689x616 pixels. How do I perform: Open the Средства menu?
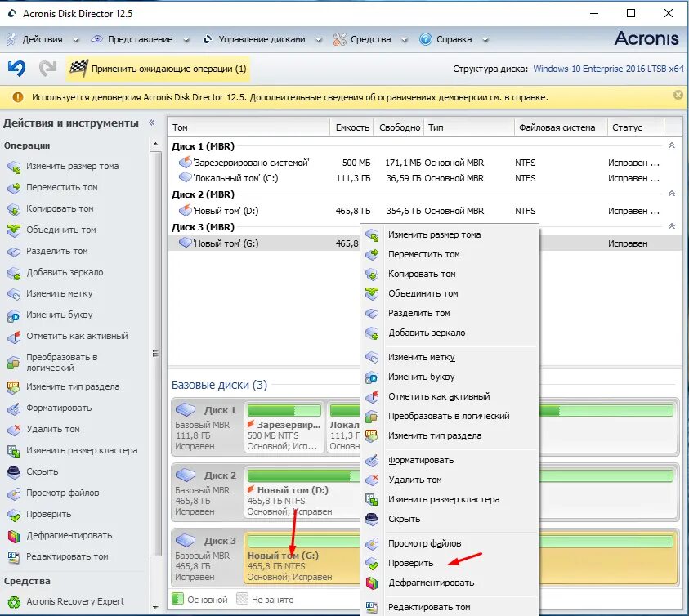pos(370,39)
